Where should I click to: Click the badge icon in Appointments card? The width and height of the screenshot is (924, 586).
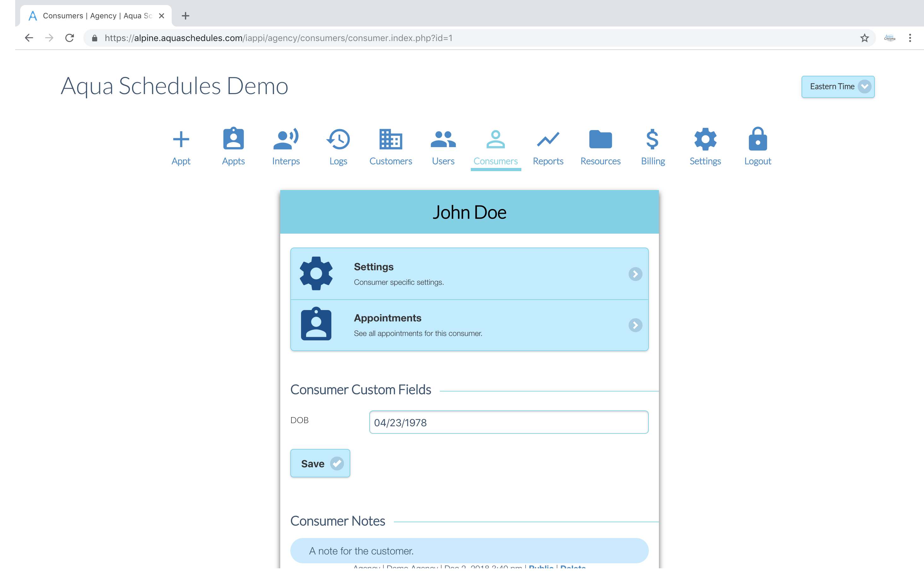(x=316, y=324)
